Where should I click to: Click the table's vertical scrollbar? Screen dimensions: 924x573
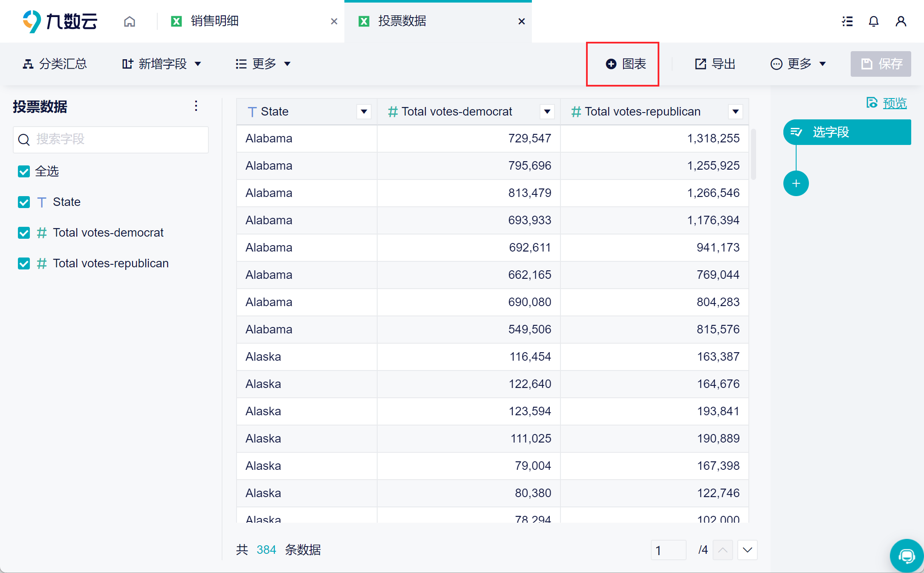753,154
